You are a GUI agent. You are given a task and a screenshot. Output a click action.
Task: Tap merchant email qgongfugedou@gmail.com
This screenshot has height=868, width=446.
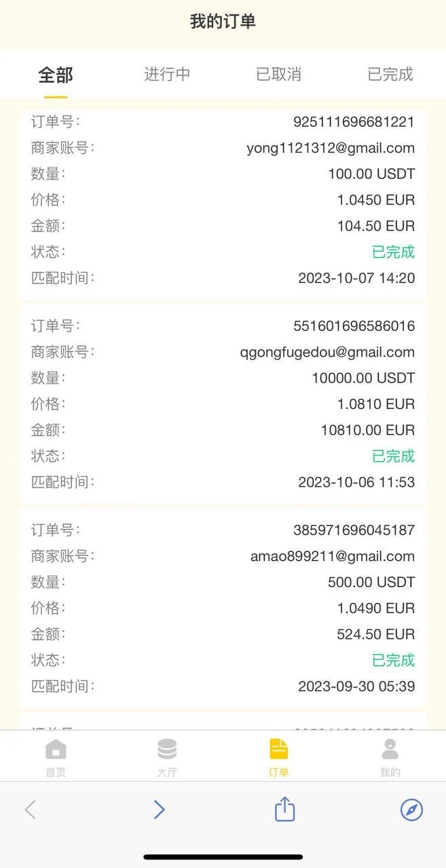pyautogui.click(x=327, y=352)
